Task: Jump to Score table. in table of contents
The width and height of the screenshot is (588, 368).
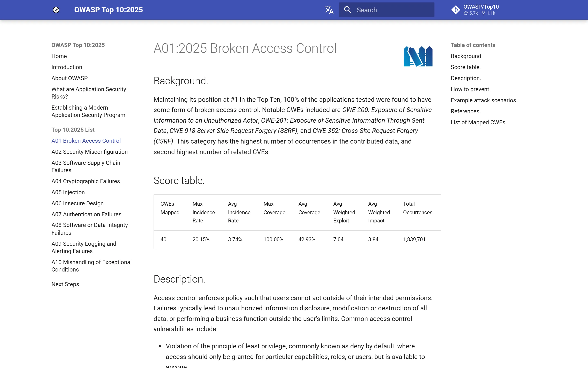Action: [x=465, y=67]
